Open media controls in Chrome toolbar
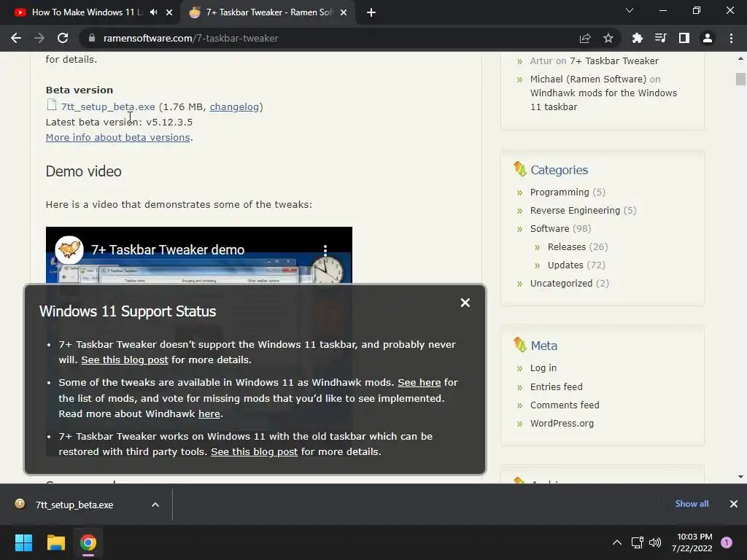This screenshot has height=560, width=747. (660, 38)
